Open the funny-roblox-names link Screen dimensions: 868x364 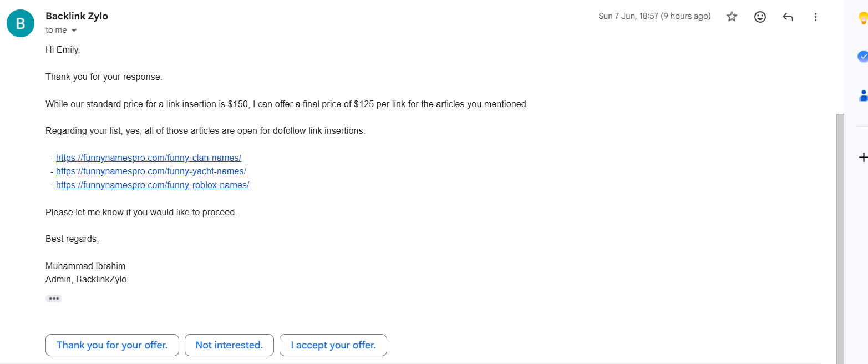(153, 185)
